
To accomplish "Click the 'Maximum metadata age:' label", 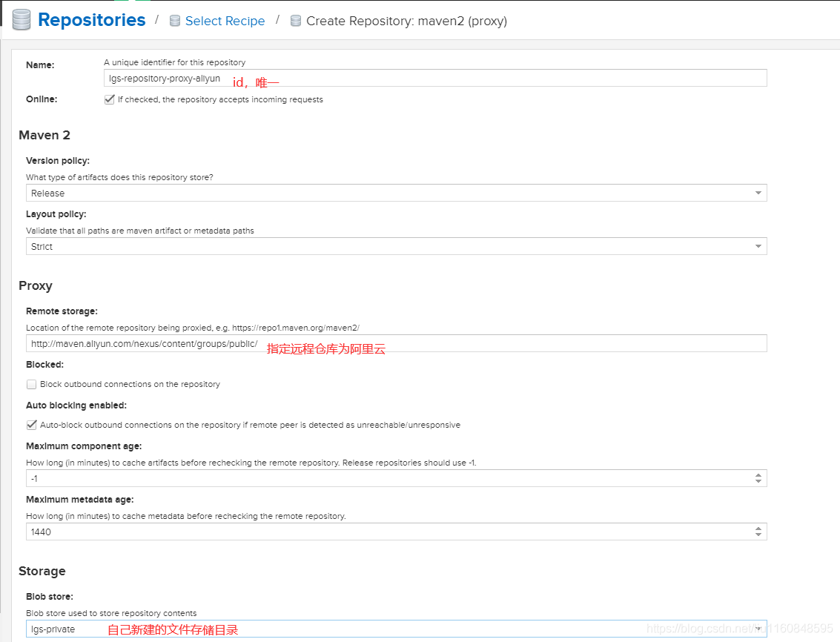I will [80, 500].
